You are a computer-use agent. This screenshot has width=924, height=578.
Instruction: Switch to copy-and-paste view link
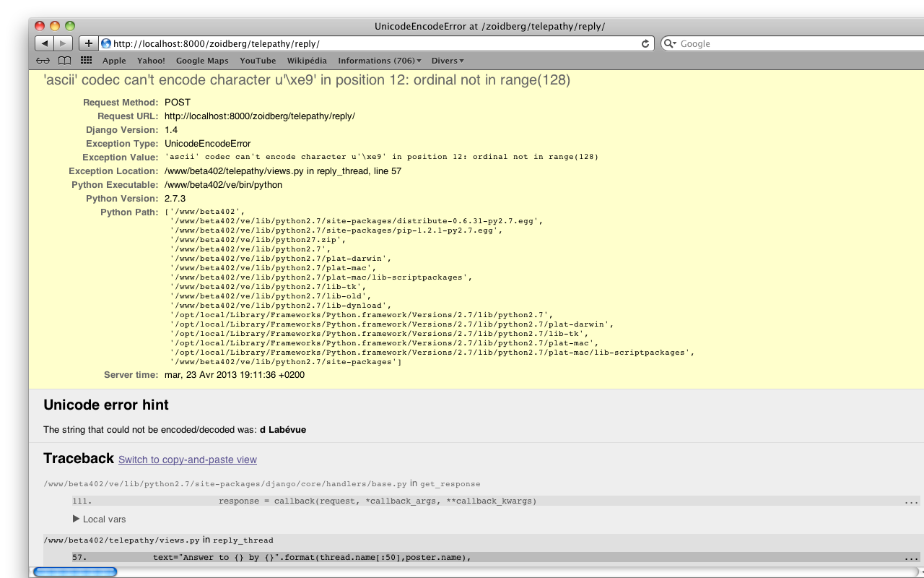point(188,460)
